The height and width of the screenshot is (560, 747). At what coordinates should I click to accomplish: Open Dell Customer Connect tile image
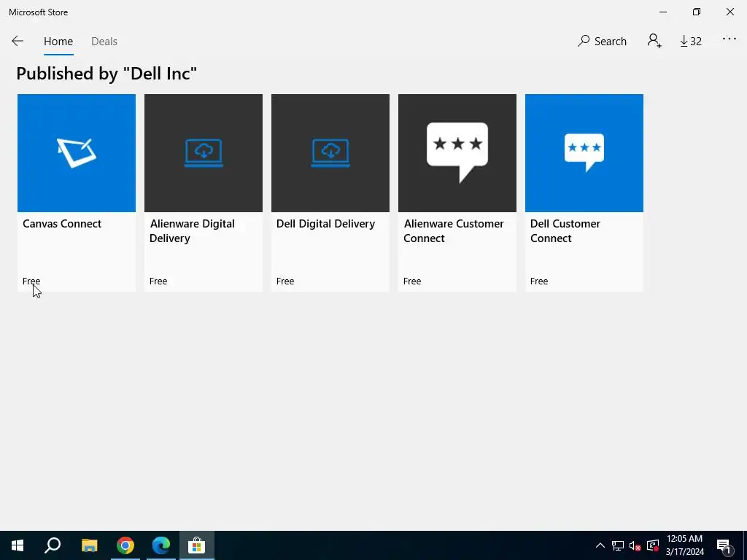click(x=584, y=153)
